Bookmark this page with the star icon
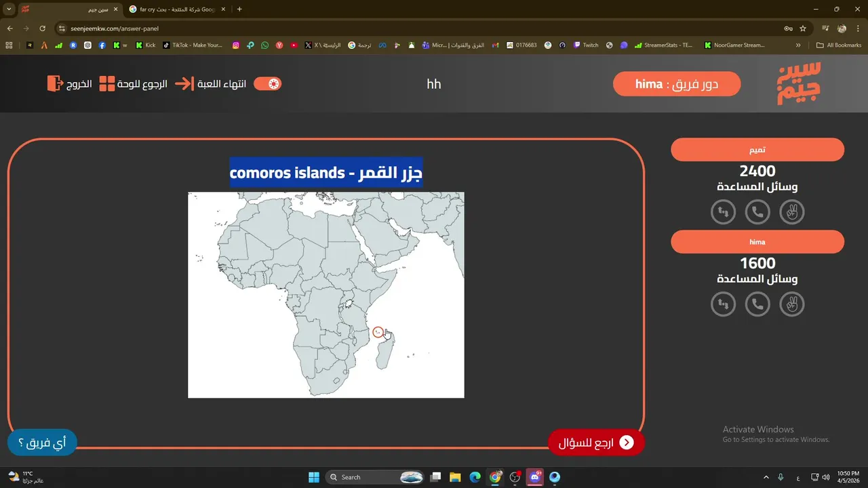868x488 pixels. coord(803,28)
